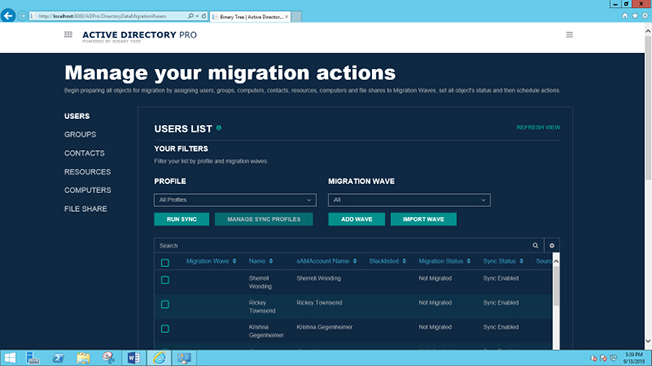Image resolution: width=652 pixels, height=366 pixels.
Task: Select Users in the side menu
Action: [x=77, y=116]
